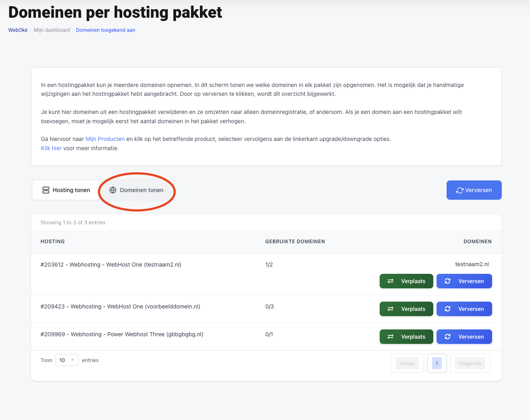Viewport: 530px width, 420px height.
Task: Open the Mijn Producten link
Action: click(105, 139)
